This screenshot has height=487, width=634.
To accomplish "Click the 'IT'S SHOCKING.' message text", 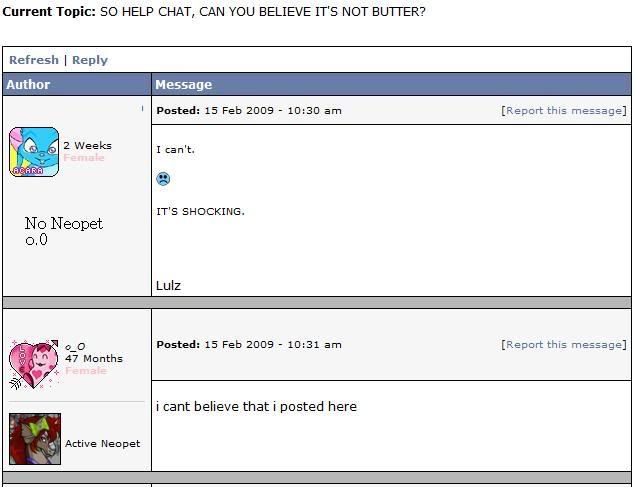I will coord(201,212).
